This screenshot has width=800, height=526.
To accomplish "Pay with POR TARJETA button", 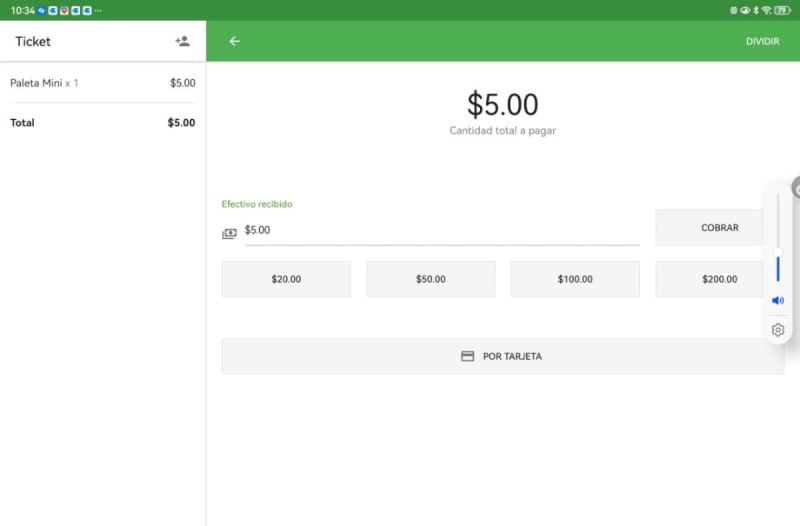I will [x=502, y=356].
